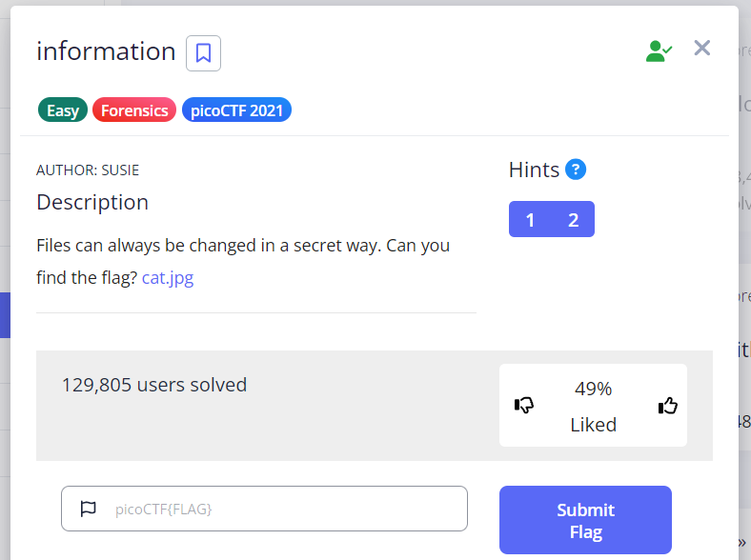Click the 129,805 users solved text
751x560 pixels.
[154, 385]
